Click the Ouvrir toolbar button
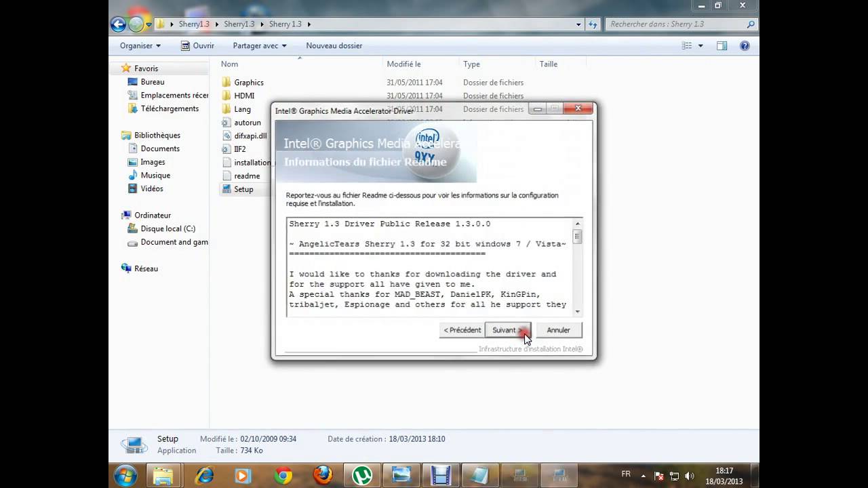The height and width of the screenshot is (488, 868). pyautogui.click(x=197, y=45)
